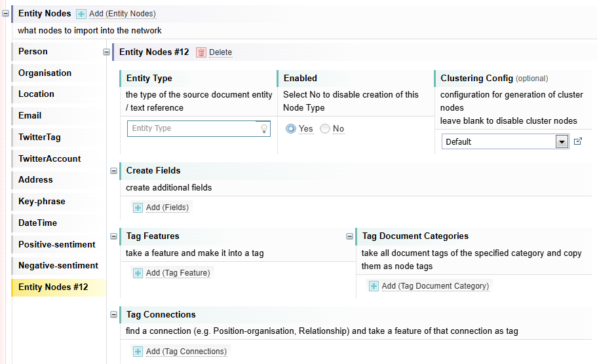Image resolution: width=597 pixels, height=364 pixels.
Task: Collapse the Tag Document Categories section
Action: tap(350, 236)
